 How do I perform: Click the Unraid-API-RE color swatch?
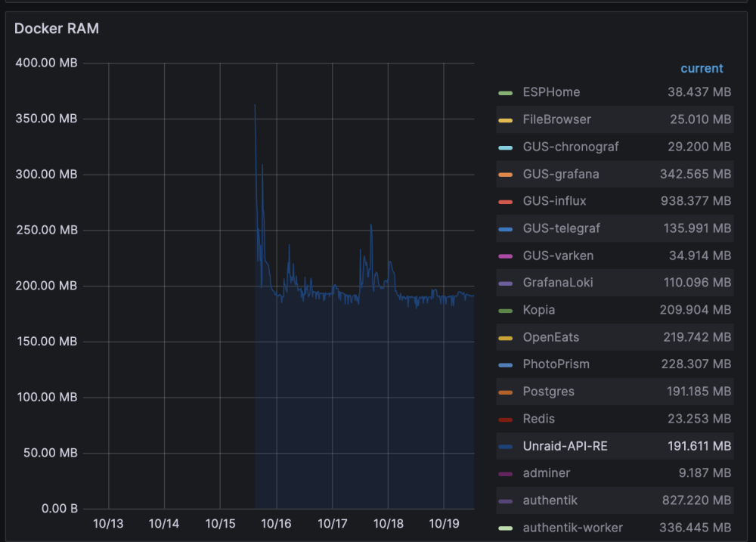pyautogui.click(x=505, y=447)
